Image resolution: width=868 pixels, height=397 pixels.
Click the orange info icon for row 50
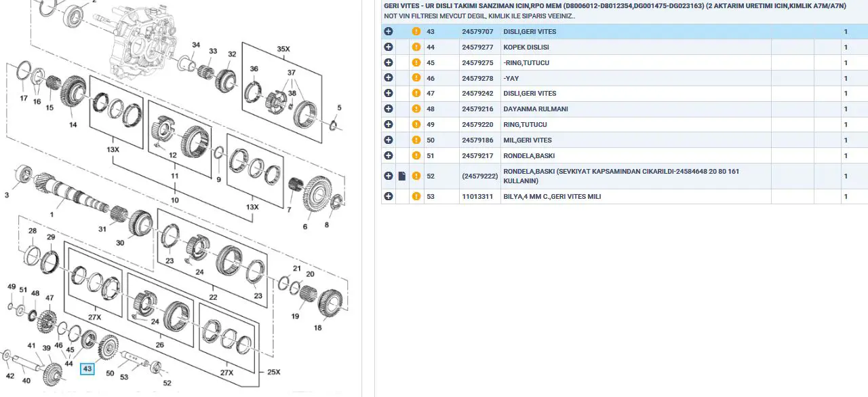click(x=416, y=140)
